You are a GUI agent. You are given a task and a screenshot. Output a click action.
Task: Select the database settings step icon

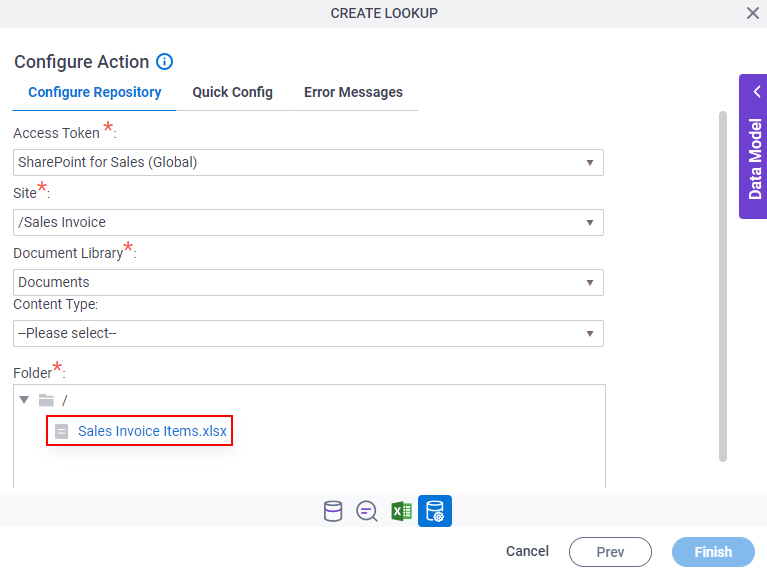[435, 511]
